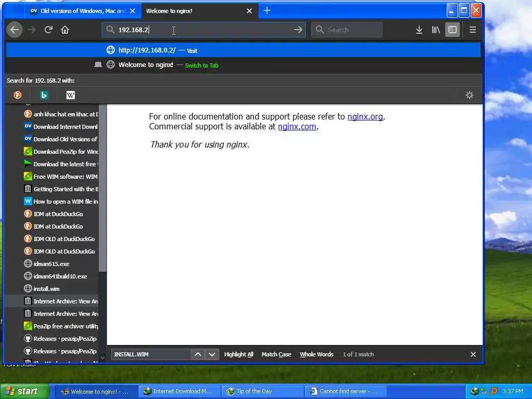
Task: Reload the page with the refresh icon
Action: click(48, 30)
